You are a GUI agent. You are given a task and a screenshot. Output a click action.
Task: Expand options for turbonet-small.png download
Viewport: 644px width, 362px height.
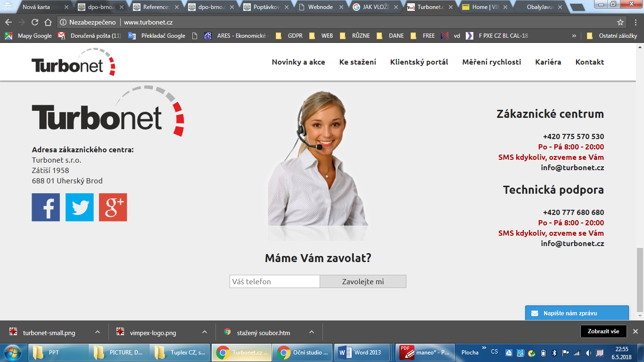tap(98, 332)
